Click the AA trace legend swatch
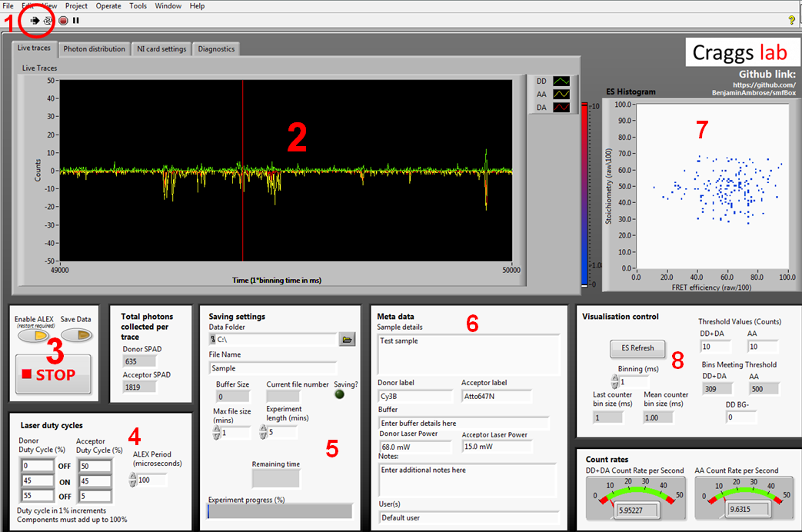Screen dimensions: 802x532 point(561,94)
